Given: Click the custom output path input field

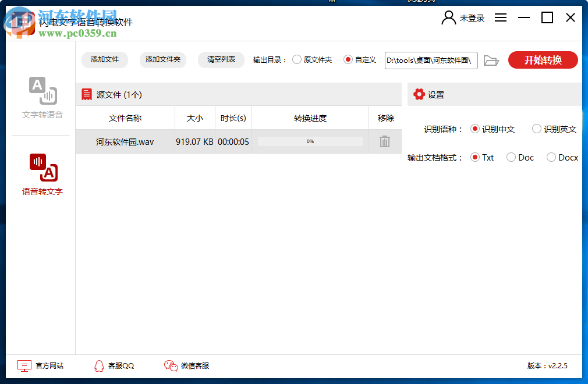Looking at the screenshot, I should click(x=431, y=60).
